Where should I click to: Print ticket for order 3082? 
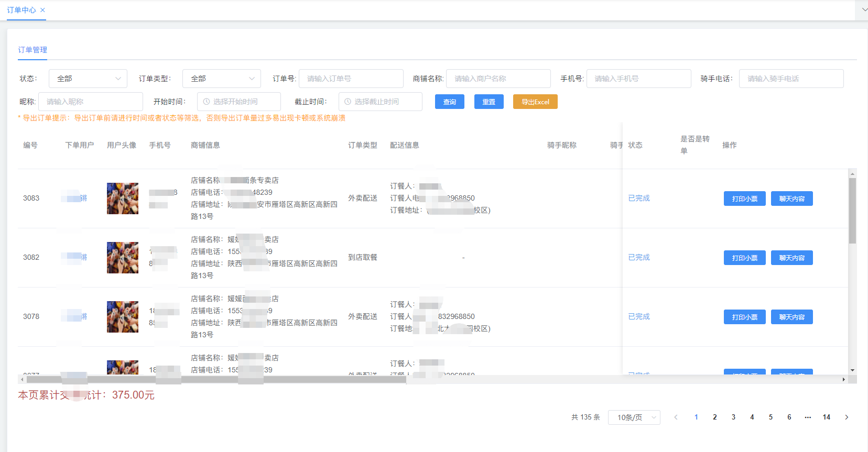point(745,258)
